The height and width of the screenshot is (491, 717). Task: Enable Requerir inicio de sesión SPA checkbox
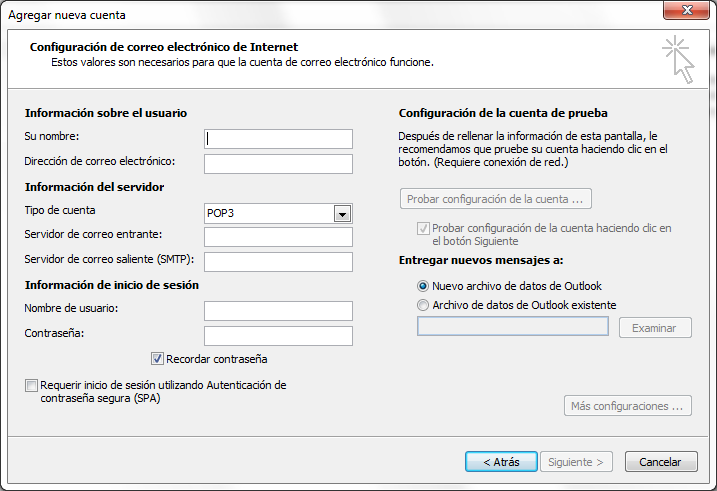(32, 385)
